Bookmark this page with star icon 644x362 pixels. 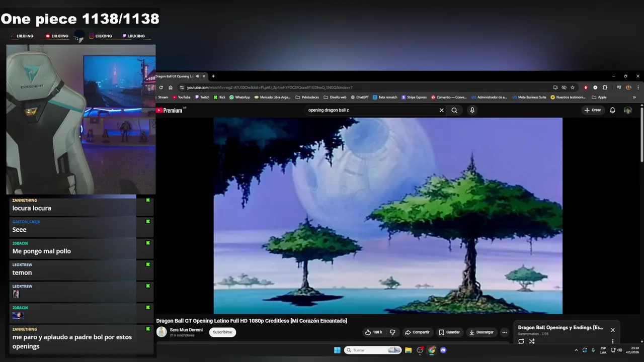[x=573, y=87]
